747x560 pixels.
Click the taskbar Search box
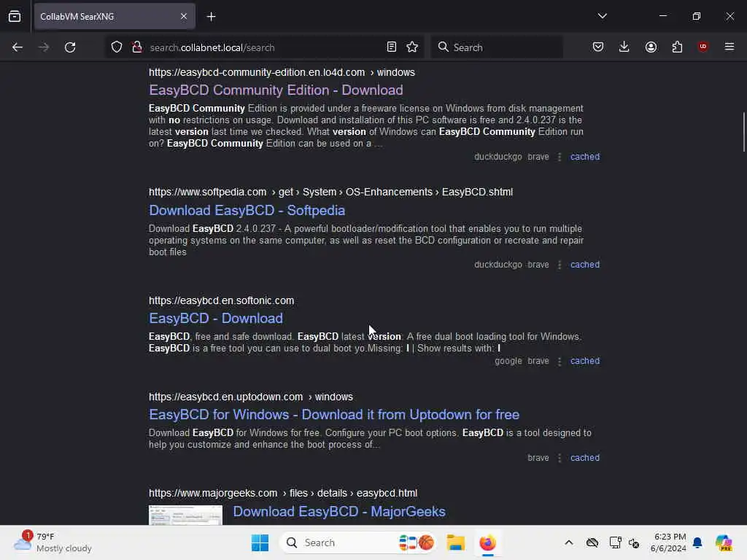pos(357,542)
